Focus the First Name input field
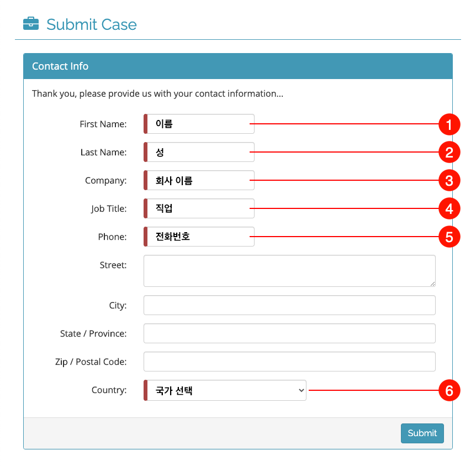 [x=199, y=124]
